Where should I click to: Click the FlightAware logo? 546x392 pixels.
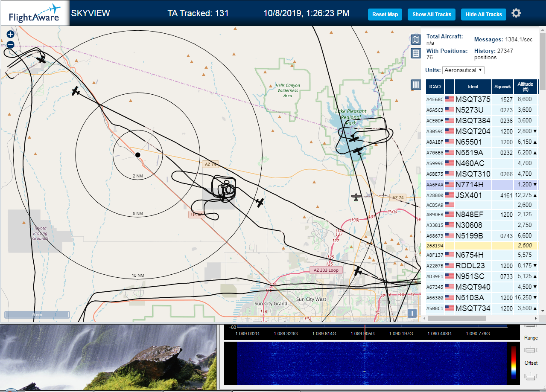(x=35, y=13)
